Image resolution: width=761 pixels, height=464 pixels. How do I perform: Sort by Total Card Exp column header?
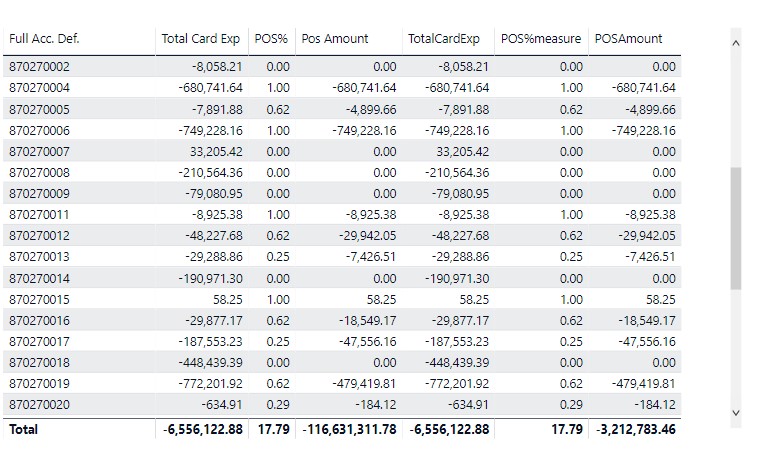[x=200, y=39]
